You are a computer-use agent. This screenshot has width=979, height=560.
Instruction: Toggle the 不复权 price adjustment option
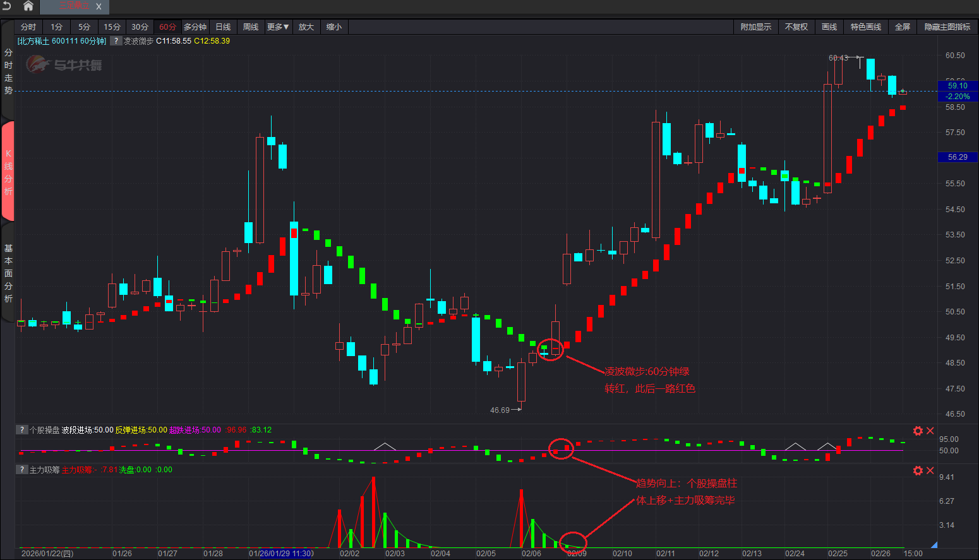tap(796, 27)
